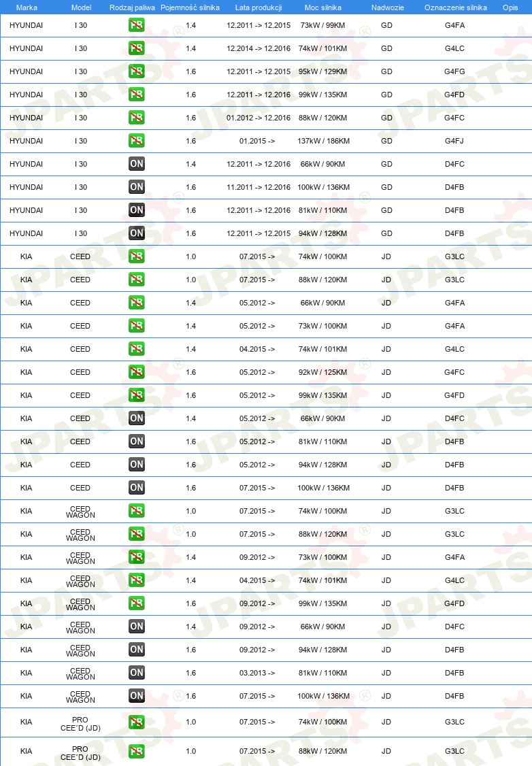Screen dimensions: 532x766
Task: Click the 95kW / 129KM power cell
Action: pos(323,71)
